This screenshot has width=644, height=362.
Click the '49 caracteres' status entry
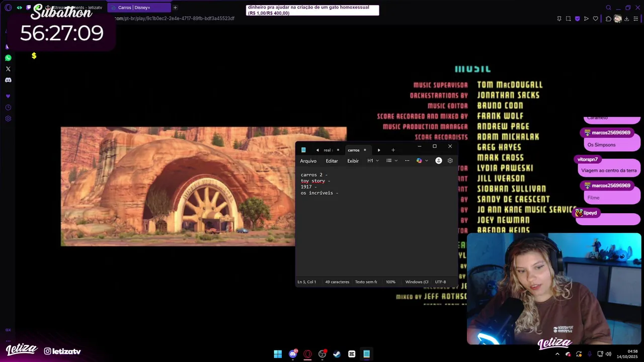[x=337, y=282]
